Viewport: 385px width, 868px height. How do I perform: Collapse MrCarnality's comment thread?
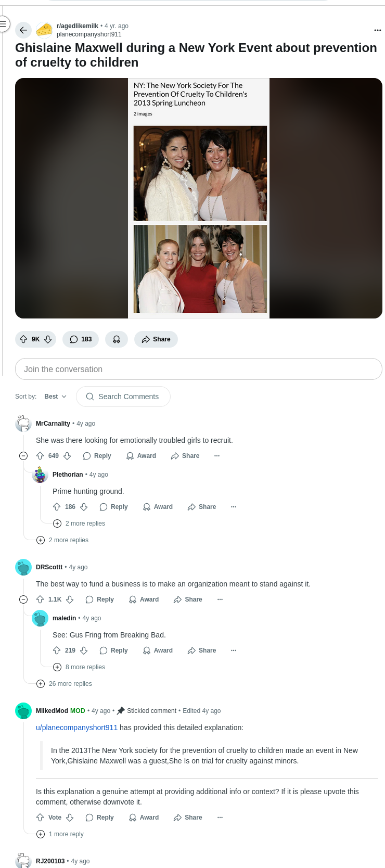23,456
